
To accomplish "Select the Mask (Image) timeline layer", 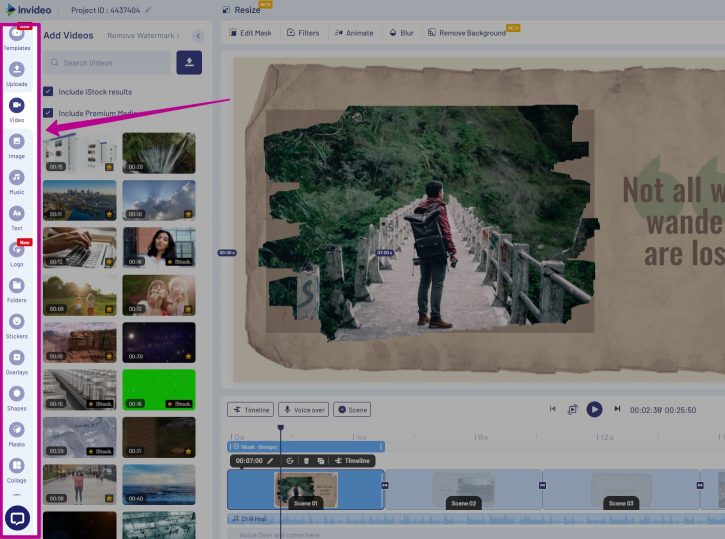I will 306,447.
